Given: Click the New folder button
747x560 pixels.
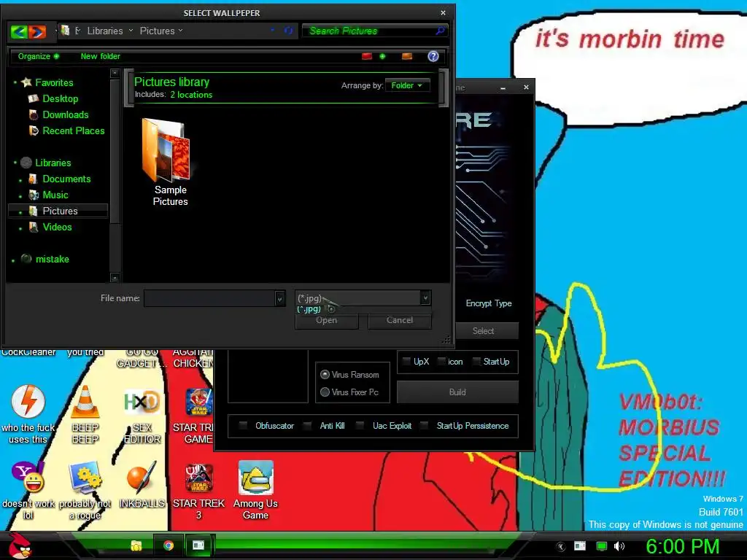Looking at the screenshot, I should (x=101, y=56).
